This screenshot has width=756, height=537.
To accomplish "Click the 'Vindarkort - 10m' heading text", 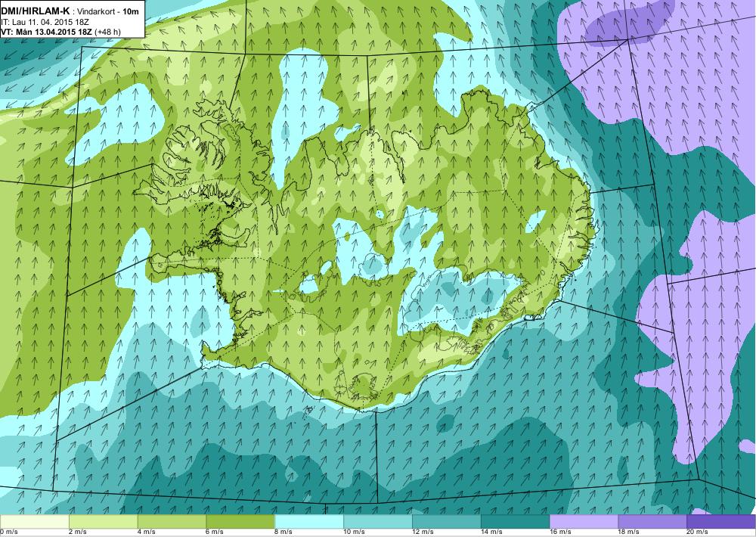I will [109, 11].
